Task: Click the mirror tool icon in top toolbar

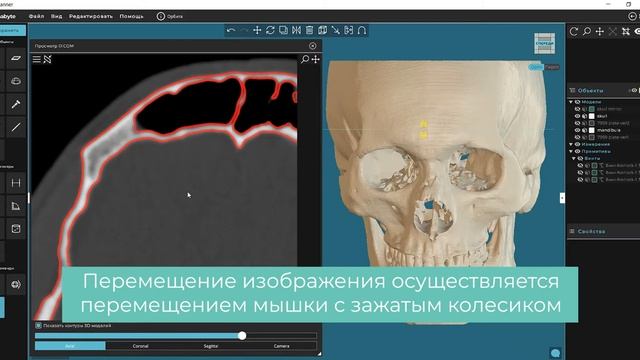Action: pos(296,30)
